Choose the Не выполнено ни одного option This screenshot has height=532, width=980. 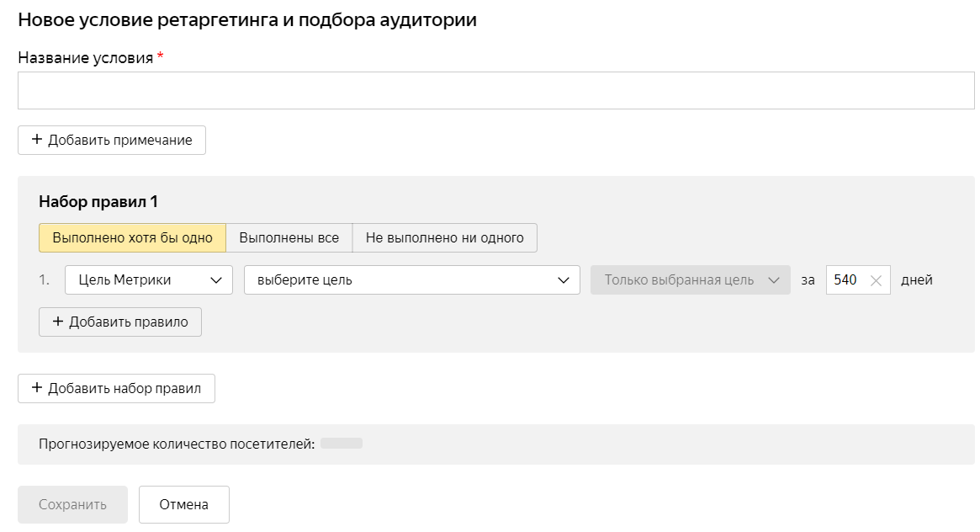coord(444,237)
